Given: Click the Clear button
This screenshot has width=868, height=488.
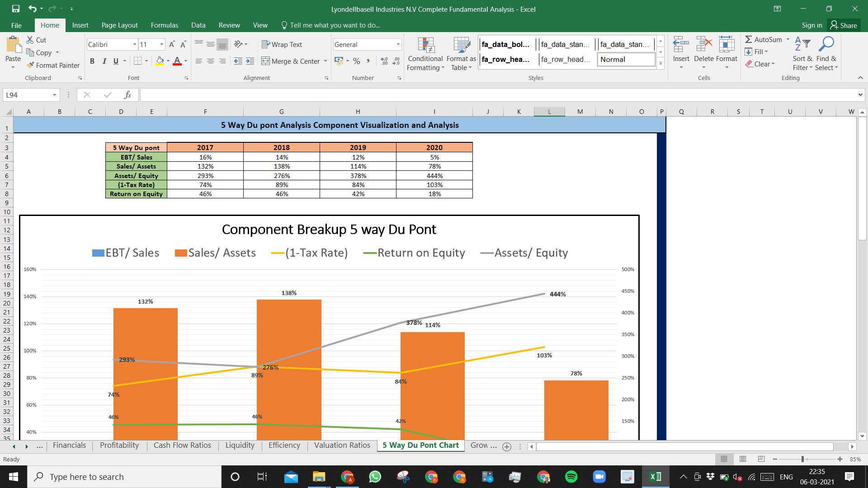Looking at the screenshot, I should click(x=760, y=64).
